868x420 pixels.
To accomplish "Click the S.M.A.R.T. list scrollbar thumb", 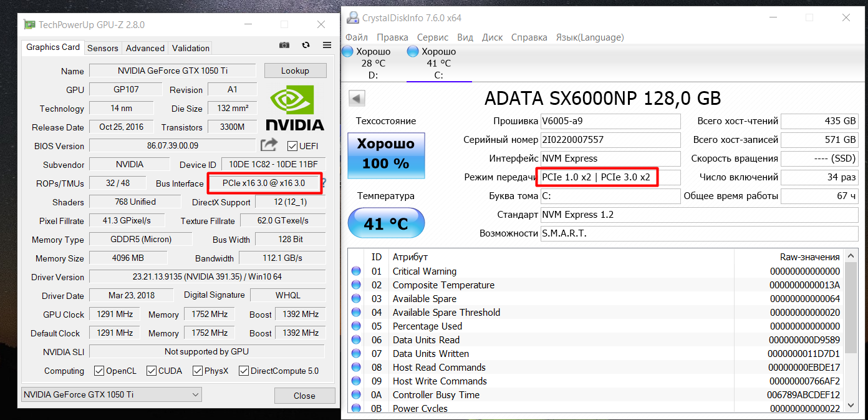I will (x=852, y=307).
